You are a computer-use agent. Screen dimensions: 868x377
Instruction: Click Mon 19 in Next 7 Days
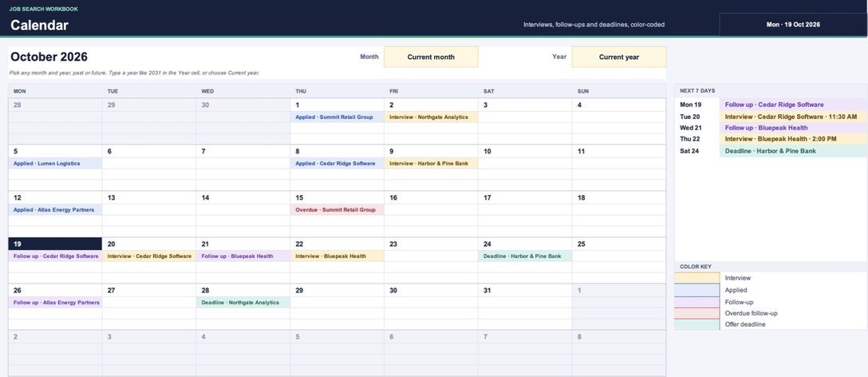(690, 105)
